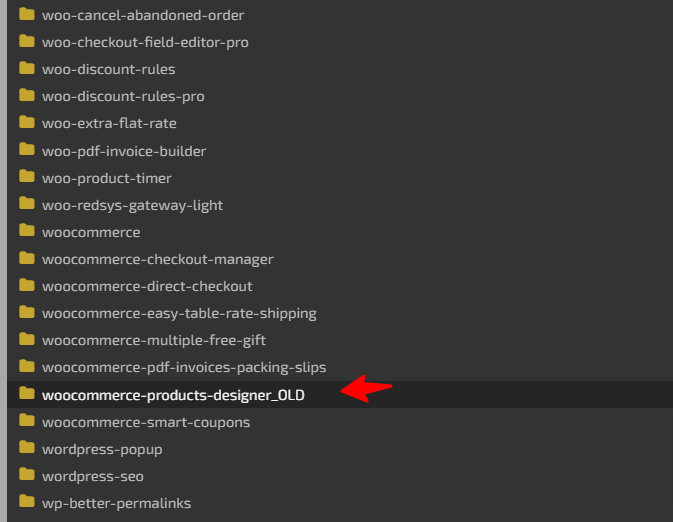Select the wordpress-popup folder name
Image resolution: width=673 pixels, height=522 pixels.
click(x=102, y=449)
